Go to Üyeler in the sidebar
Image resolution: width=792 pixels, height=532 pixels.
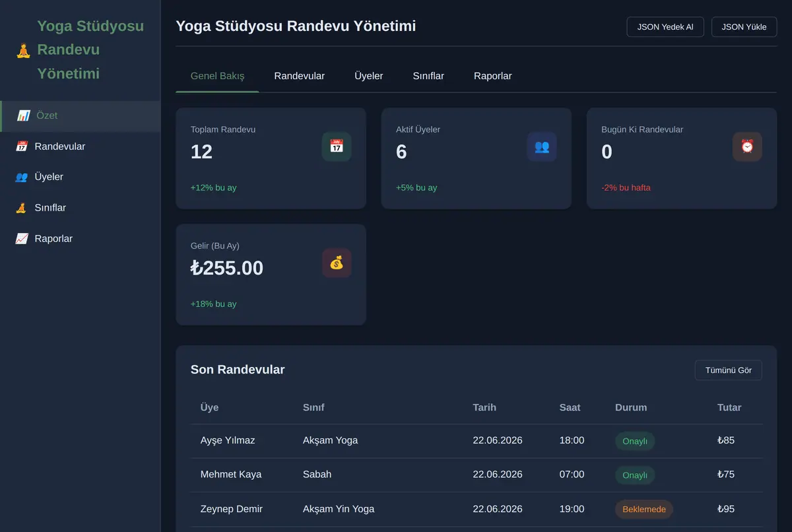pos(81,177)
